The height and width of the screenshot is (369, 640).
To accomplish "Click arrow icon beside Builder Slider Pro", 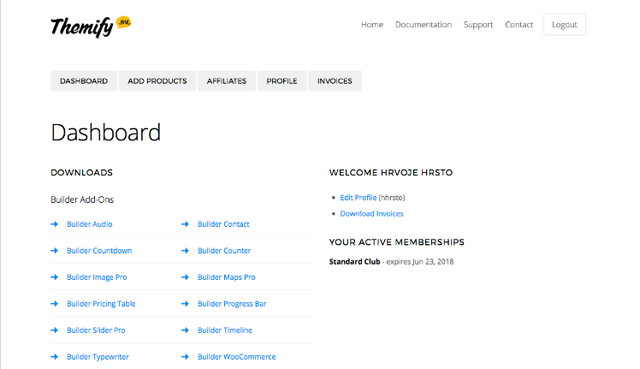I will (x=54, y=330).
